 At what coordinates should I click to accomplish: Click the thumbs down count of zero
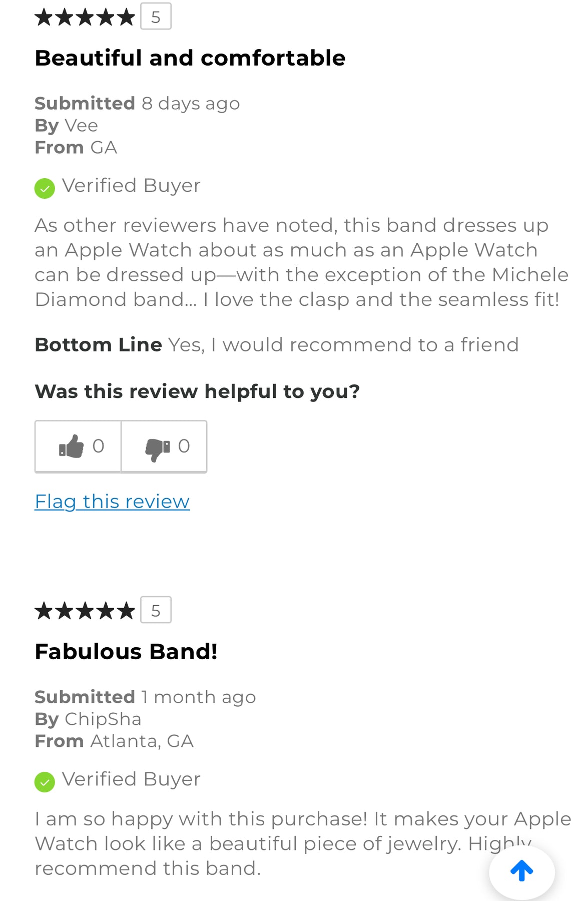pyautogui.click(x=184, y=446)
